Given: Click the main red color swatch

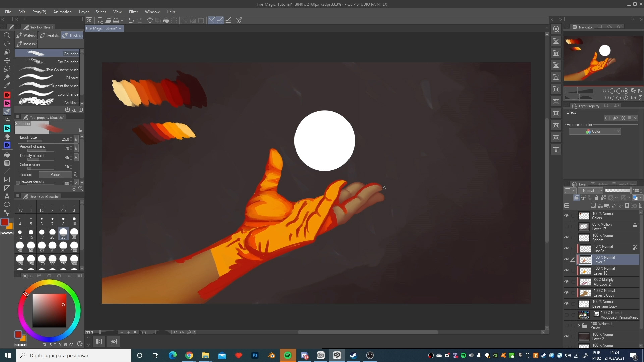Looking at the screenshot, I should [x=5, y=222].
